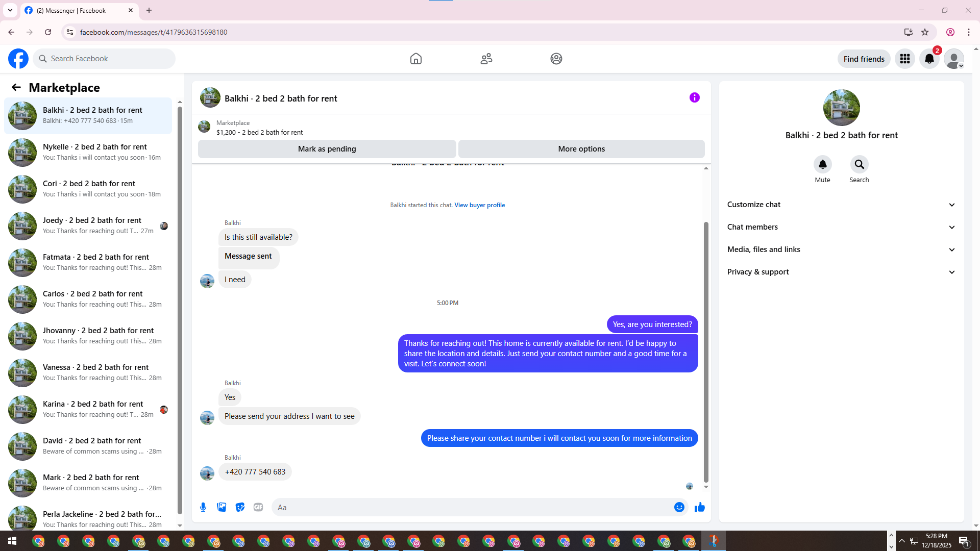Reload the browser page

click(48, 32)
